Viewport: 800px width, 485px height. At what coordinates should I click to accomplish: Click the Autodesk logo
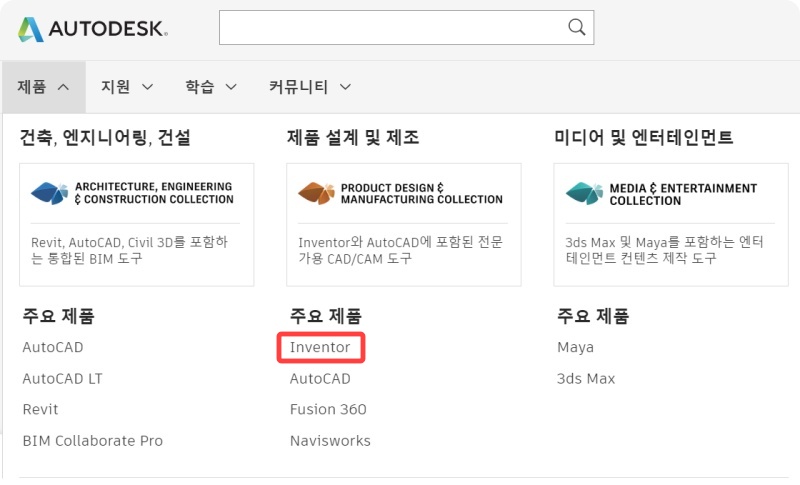(x=92, y=29)
